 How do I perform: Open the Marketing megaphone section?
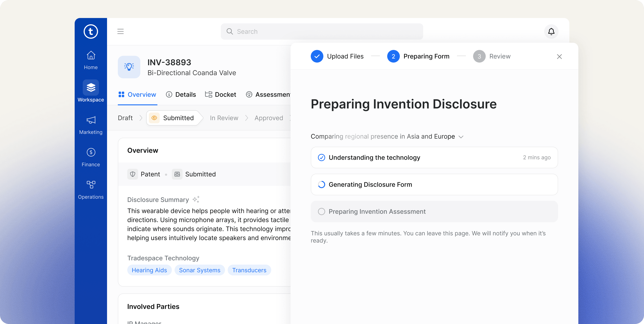[x=91, y=125]
